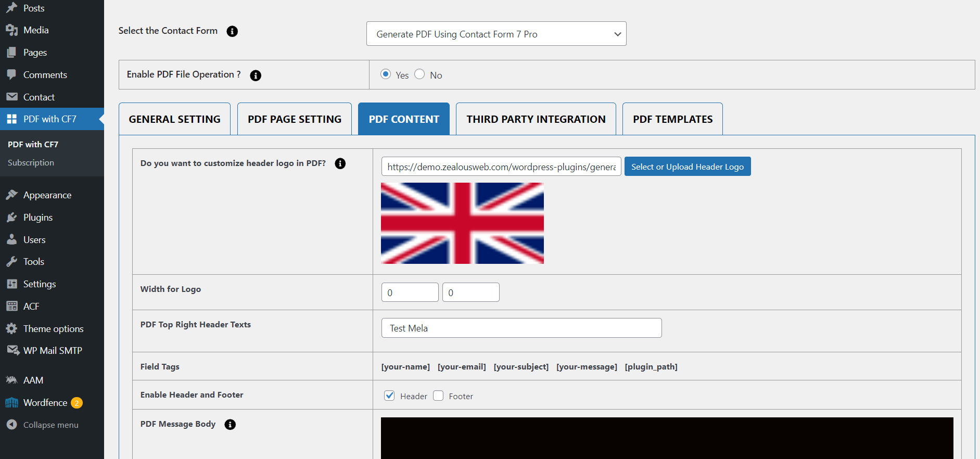Click the PDF Top Right Header Texts field
Image resolution: width=980 pixels, height=459 pixels.
point(521,328)
